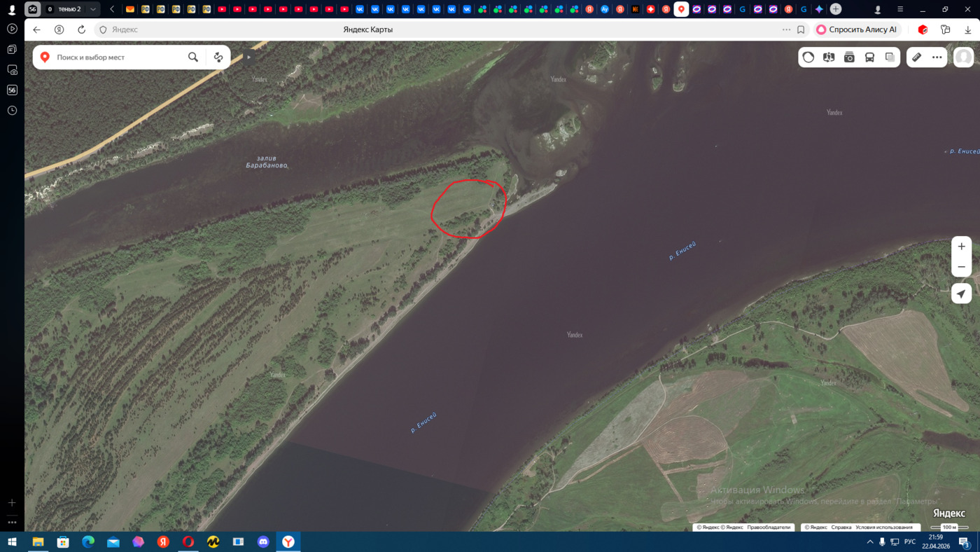Open the "Спросить Алису AI" button
This screenshot has width=980, height=552.
click(x=856, y=30)
